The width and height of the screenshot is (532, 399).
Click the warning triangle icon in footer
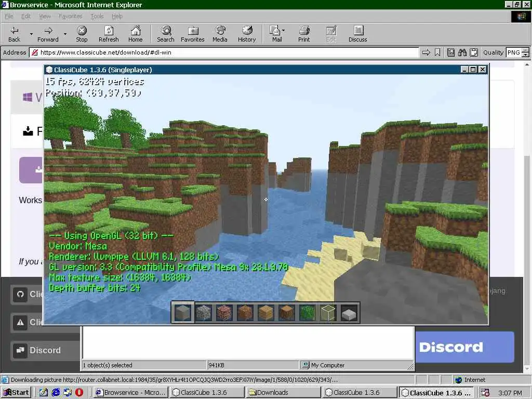[20, 322]
